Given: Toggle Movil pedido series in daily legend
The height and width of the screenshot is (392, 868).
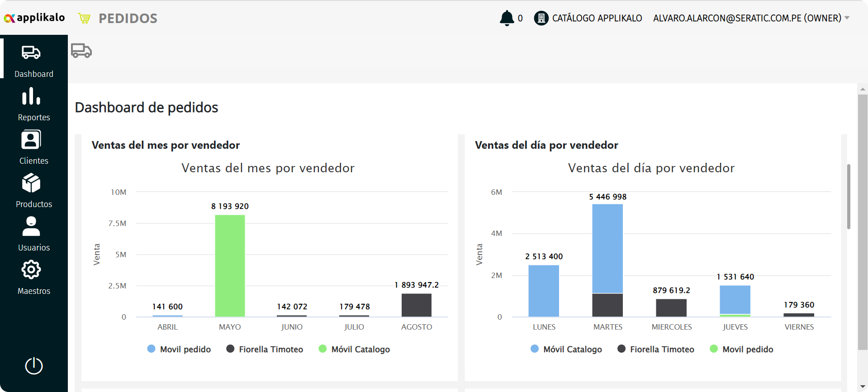Looking at the screenshot, I should [x=742, y=349].
